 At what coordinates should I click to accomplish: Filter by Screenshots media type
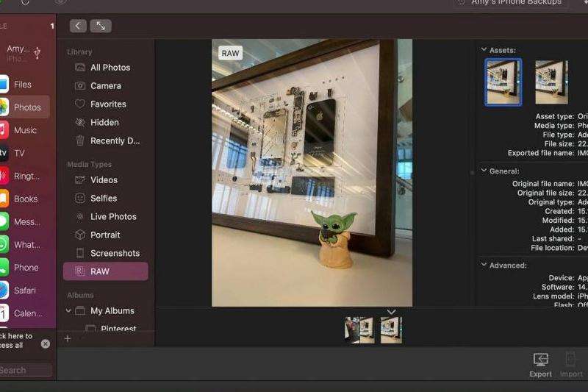106,254
